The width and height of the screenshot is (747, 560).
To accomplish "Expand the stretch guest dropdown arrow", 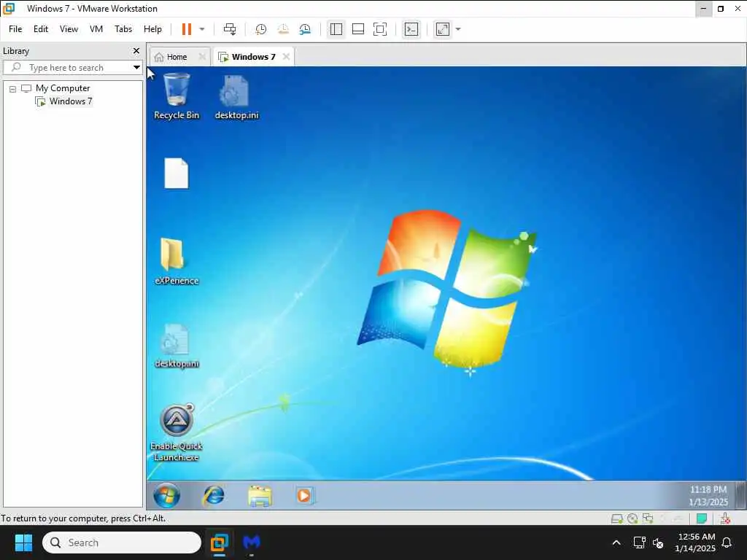I will point(458,29).
